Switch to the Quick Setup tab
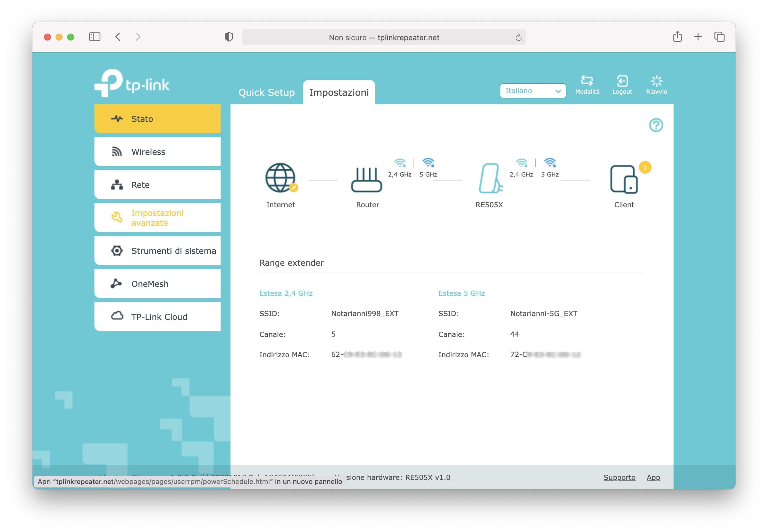The image size is (768, 532). click(266, 92)
